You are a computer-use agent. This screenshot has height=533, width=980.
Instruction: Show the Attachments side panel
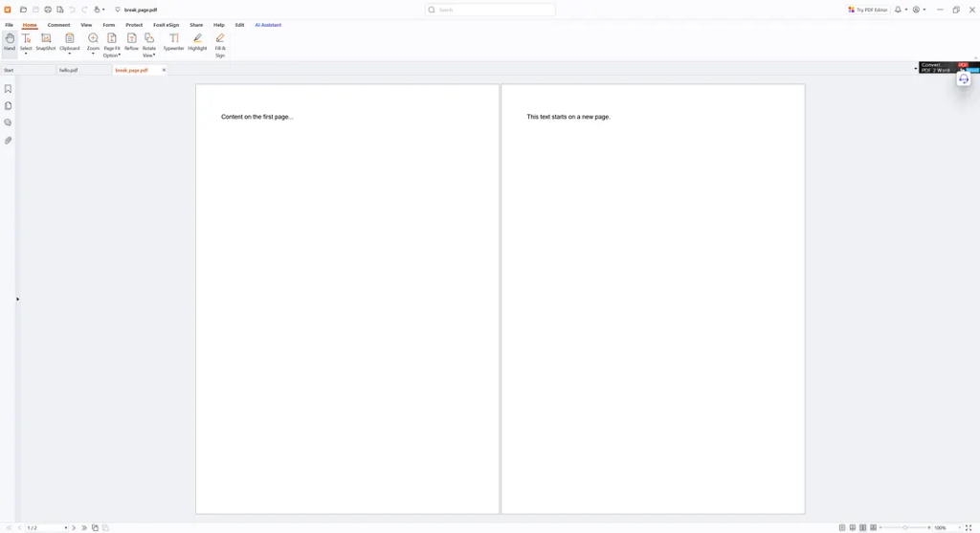[x=9, y=141]
